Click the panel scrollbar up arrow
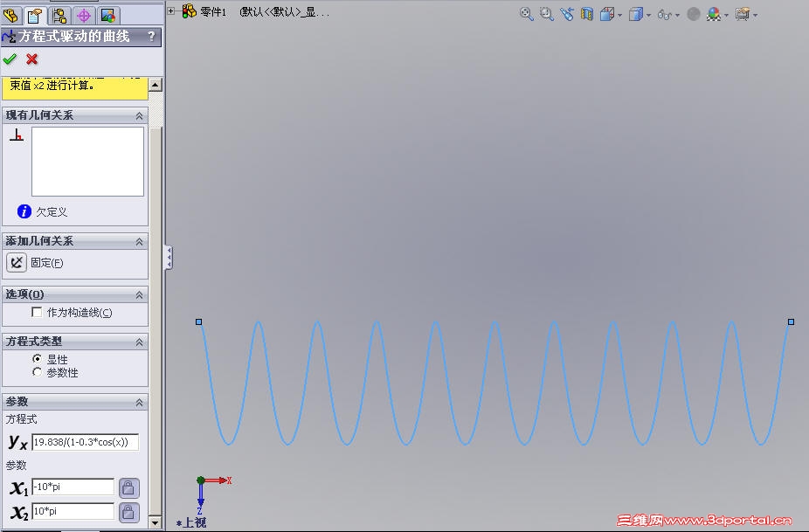The width and height of the screenshot is (809, 532). click(x=156, y=85)
